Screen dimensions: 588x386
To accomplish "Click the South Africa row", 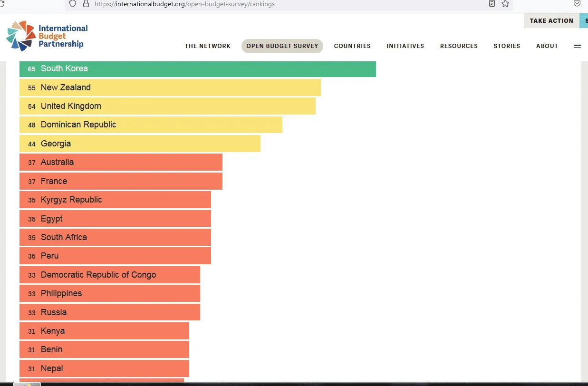I will click(x=115, y=237).
